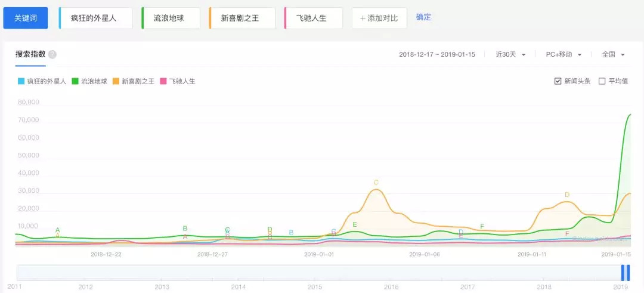Click the 确定 link
This screenshot has height=293, width=644.
coord(423,17)
